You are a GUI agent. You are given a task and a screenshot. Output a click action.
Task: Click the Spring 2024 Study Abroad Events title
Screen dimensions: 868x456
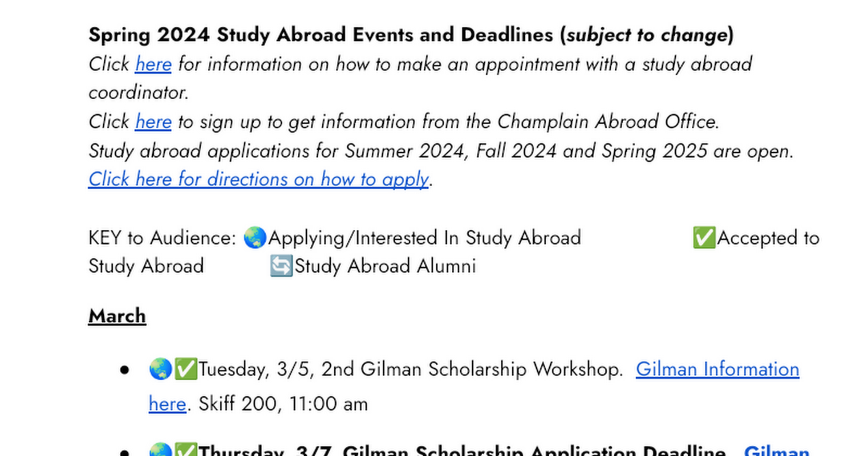point(411,35)
